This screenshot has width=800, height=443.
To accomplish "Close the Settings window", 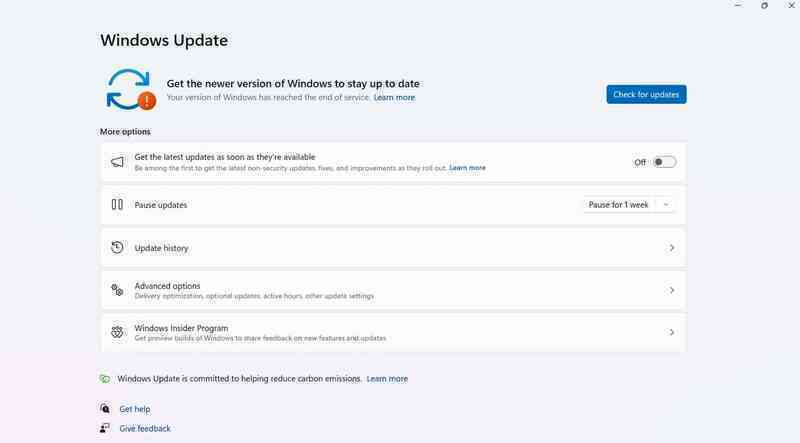I will click(x=791, y=6).
